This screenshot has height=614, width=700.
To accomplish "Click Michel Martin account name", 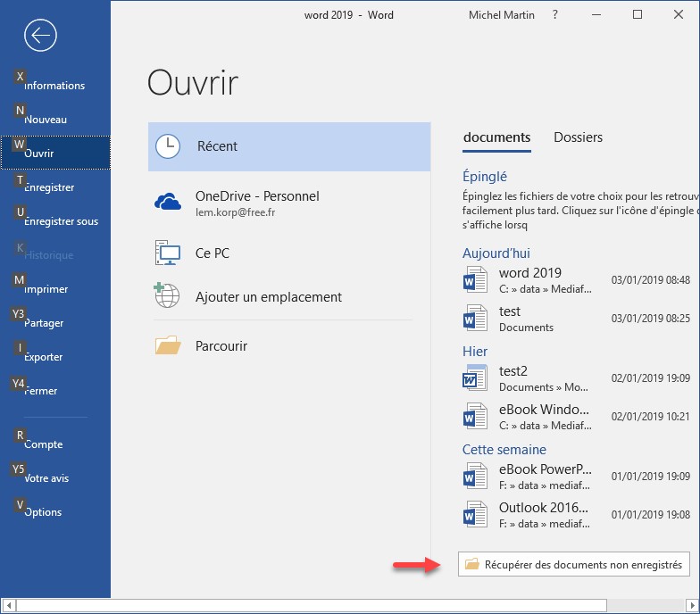I will coord(503,15).
